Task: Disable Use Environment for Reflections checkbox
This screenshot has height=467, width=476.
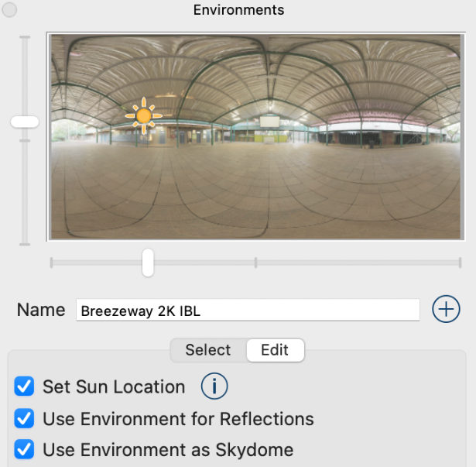Action: (x=25, y=419)
